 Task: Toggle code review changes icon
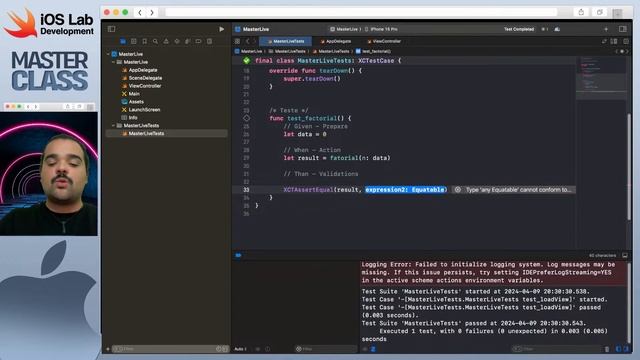604,41
